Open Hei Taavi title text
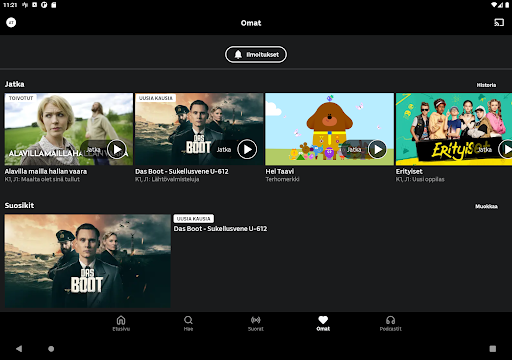Screen dimensions: 512x360 point(280,171)
